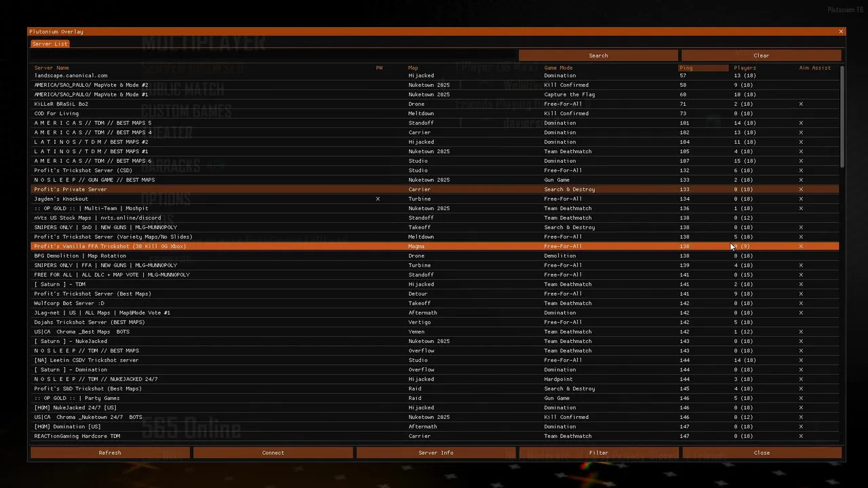Select N O S L E E P NUKEJACKED 24/7 server

point(435,379)
